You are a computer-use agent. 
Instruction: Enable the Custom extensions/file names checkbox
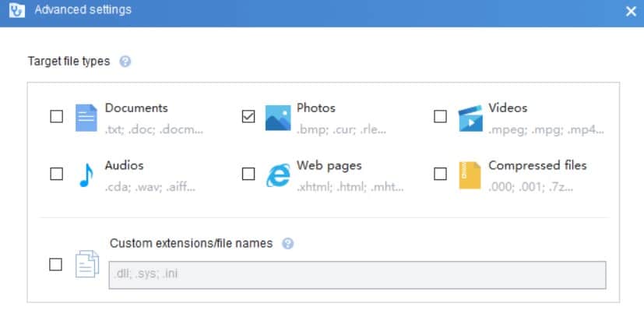(x=55, y=264)
